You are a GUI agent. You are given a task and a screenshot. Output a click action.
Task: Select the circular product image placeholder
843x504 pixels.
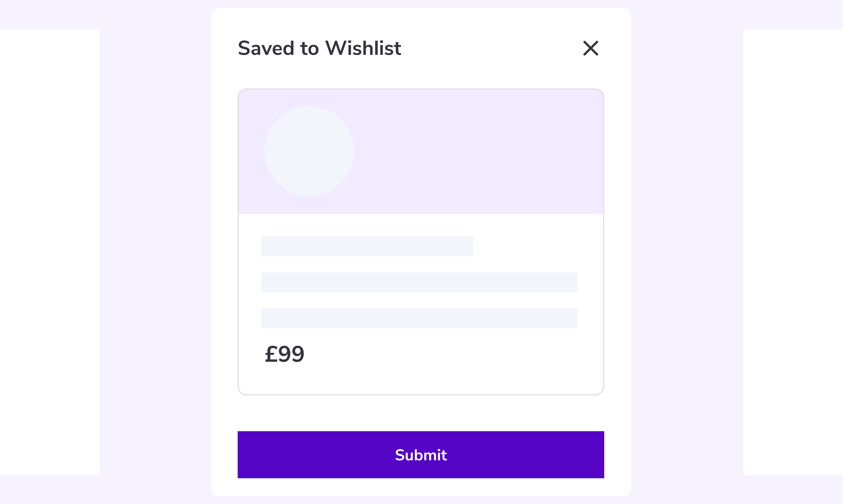[309, 151]
